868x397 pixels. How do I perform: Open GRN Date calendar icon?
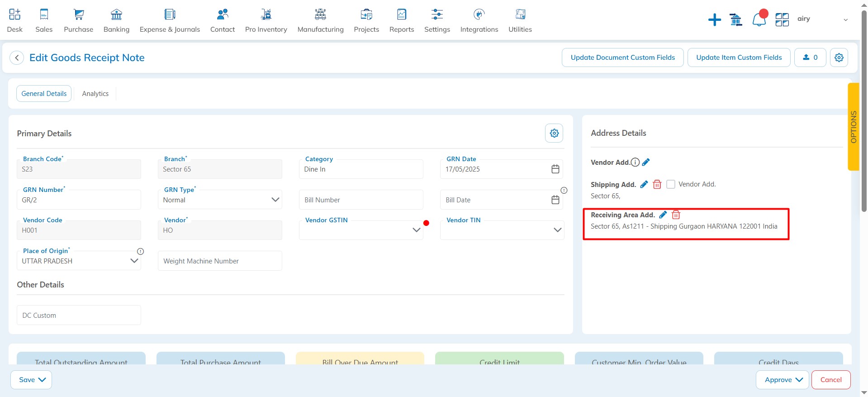tap(555, 169)
